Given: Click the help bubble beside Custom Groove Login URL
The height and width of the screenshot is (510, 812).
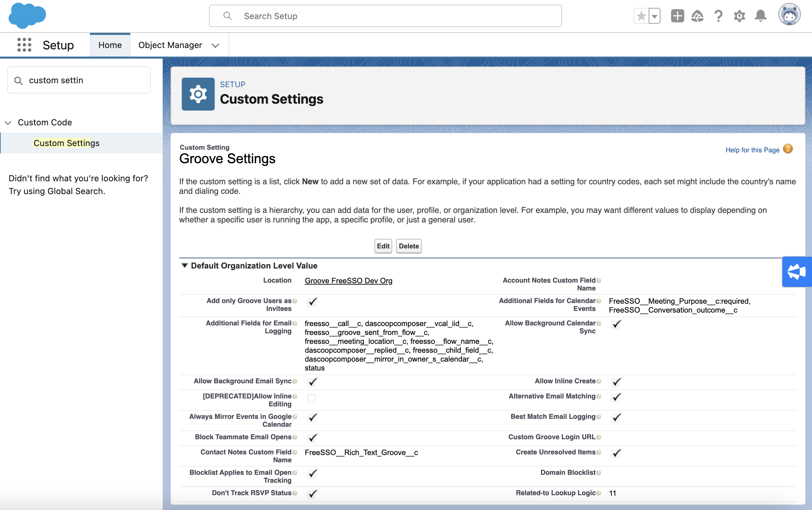Looking at the screenshot, I should [599, 437].
